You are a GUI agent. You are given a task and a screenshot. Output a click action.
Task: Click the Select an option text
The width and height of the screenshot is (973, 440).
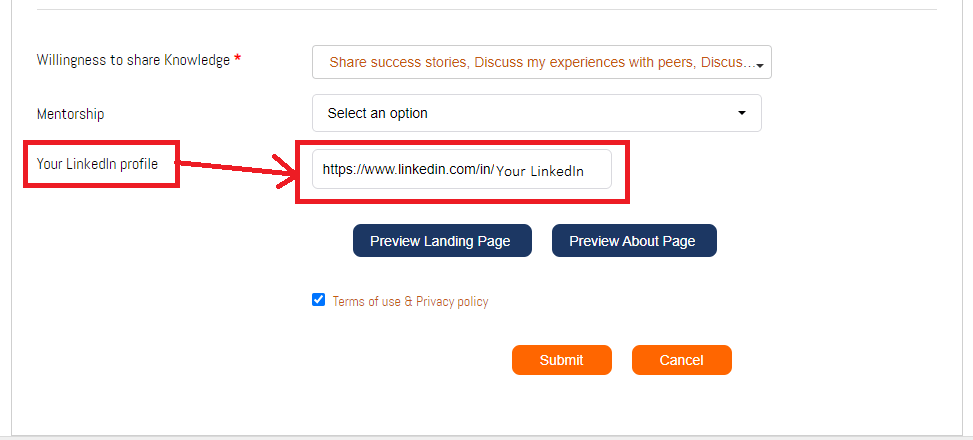(378, 113)
